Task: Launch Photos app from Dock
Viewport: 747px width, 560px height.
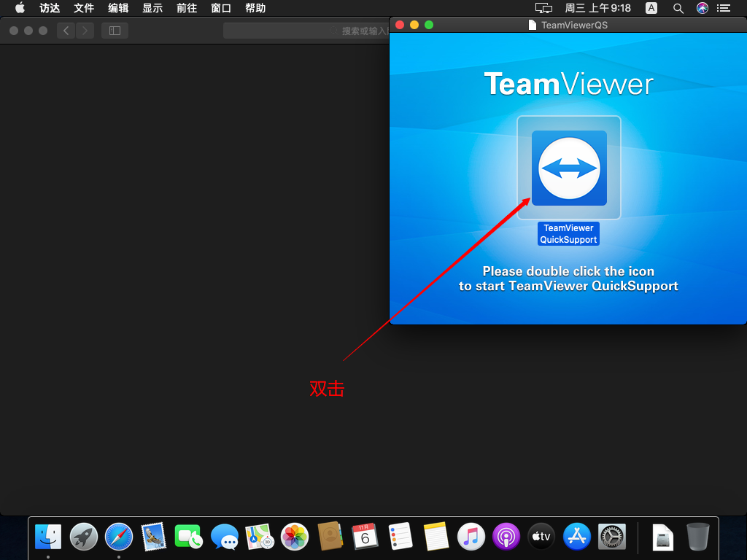Action: pyautogui.click(x=295, y=537)
